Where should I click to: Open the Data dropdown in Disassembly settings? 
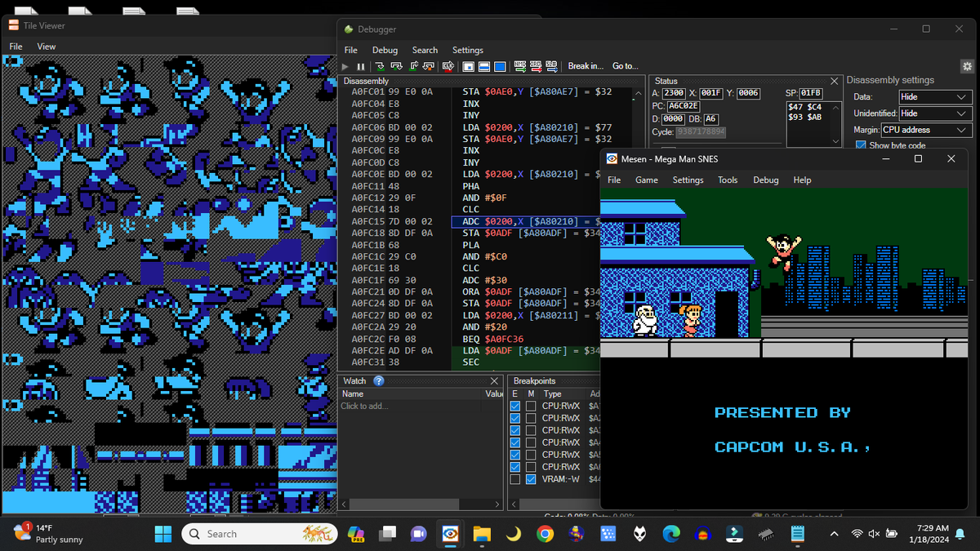click(x=934, y=96)
